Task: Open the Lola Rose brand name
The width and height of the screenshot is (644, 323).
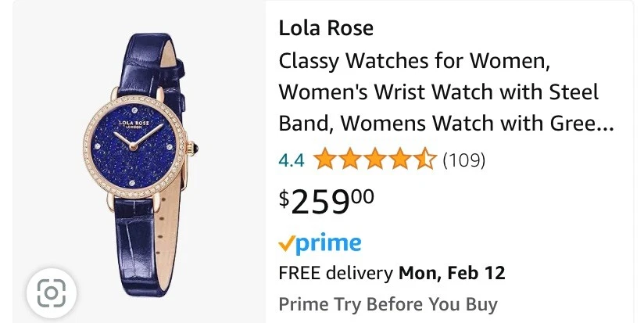Action: click(x=326, y=29)
